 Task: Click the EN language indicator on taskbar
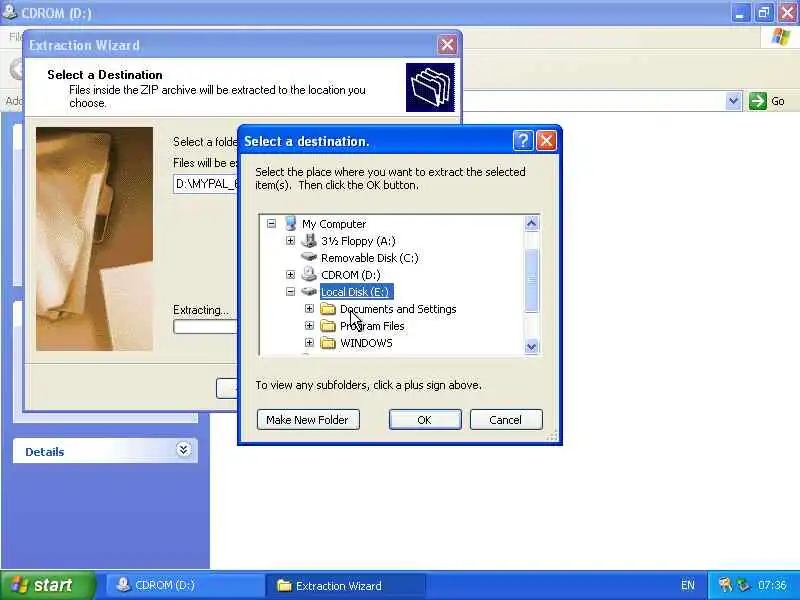[687, 585]
